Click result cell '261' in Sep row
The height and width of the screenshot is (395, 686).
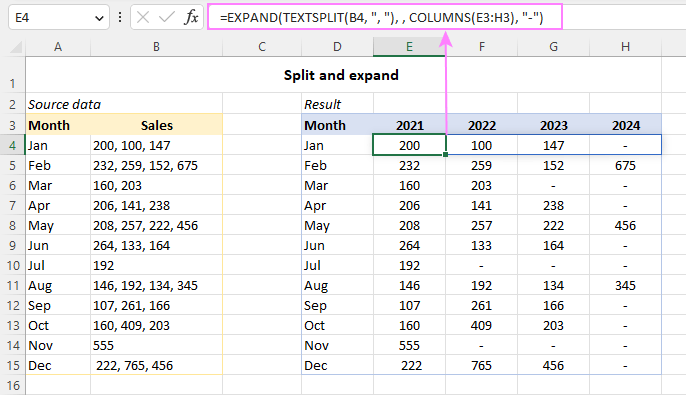click(x=481, y=305)
